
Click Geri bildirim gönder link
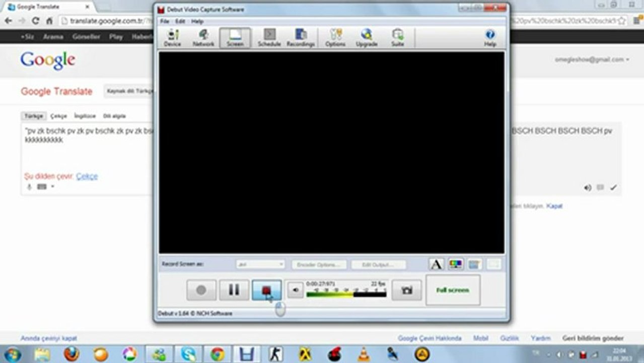(x=593, y=338)
